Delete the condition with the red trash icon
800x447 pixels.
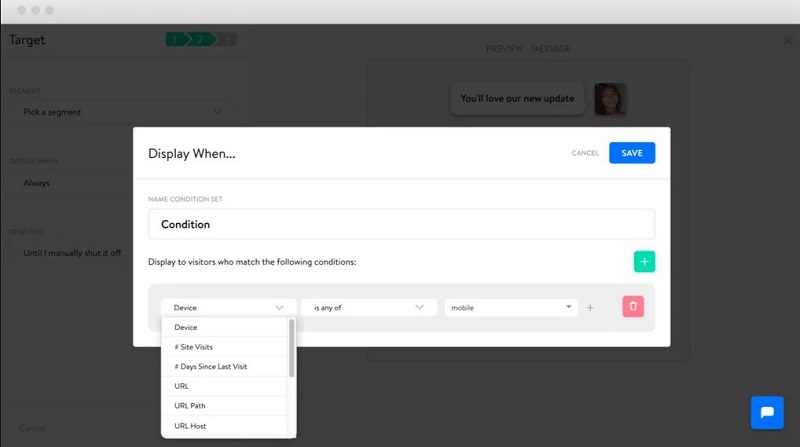pyautogui.click(x=633, y=307)
